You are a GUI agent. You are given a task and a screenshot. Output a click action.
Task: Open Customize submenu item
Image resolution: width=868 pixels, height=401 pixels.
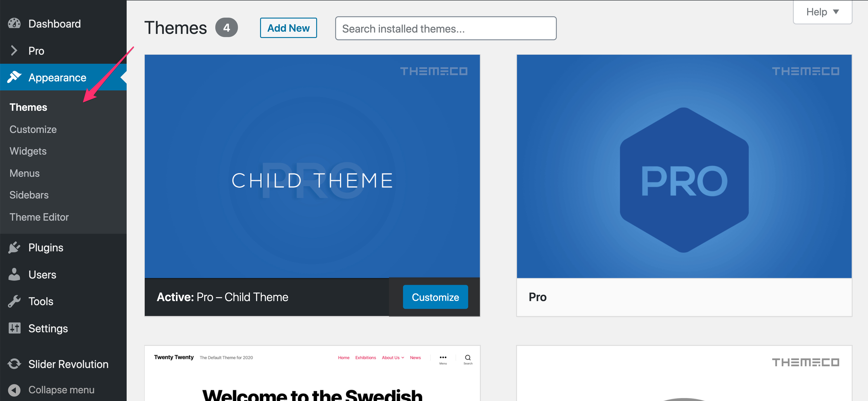33,129
